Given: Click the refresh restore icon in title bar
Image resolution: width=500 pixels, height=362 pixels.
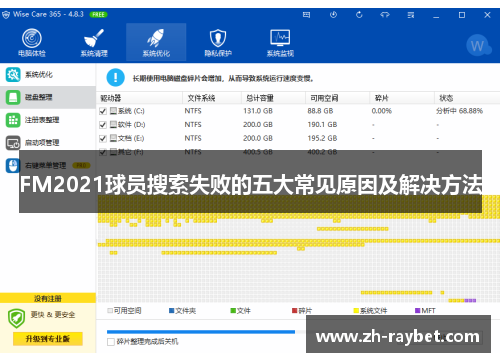Looking at the screenshot, I should tap(359, 15).
